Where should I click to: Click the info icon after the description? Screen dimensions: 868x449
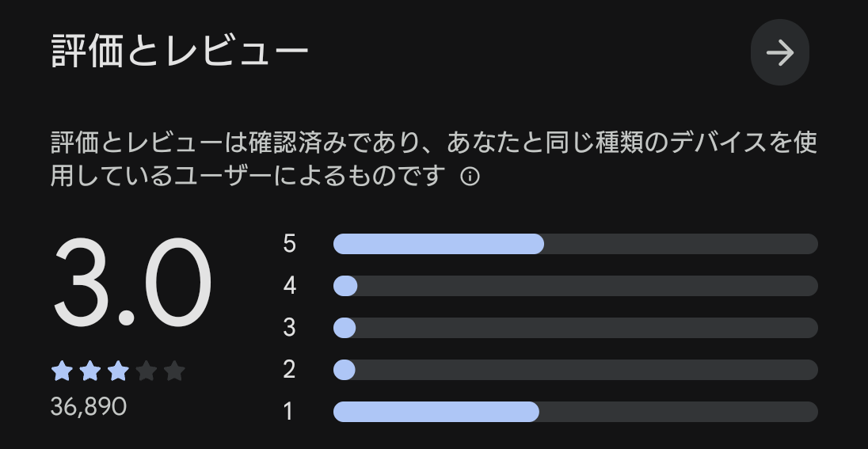coord(470,177)
